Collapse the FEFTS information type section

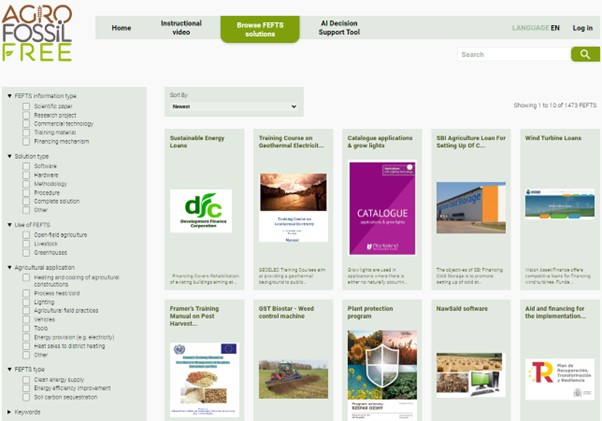(10, 96)
